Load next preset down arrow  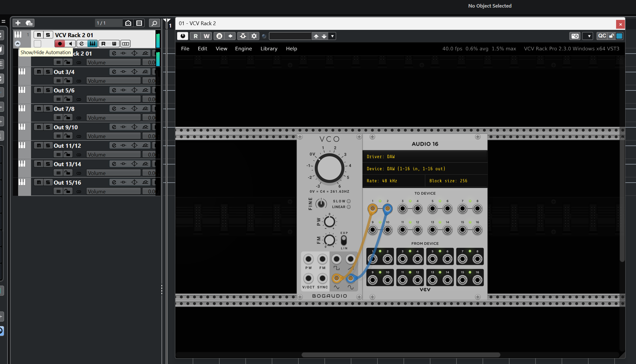click(x=324, y=36)
